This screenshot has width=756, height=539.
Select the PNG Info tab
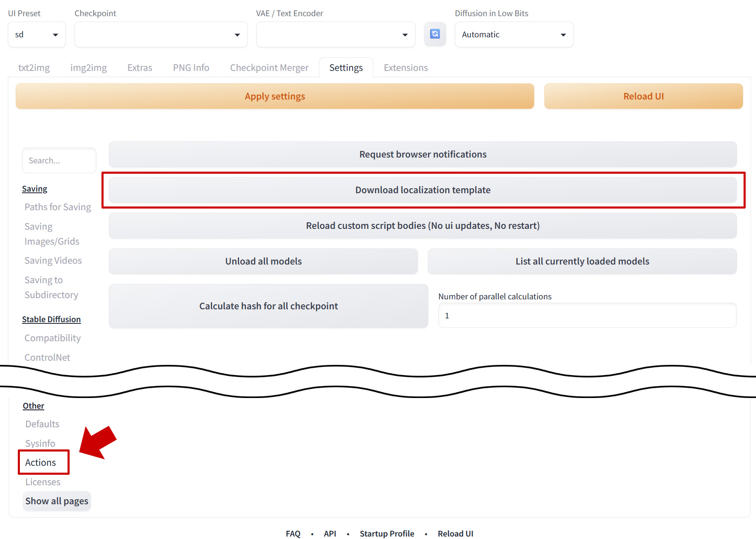(191, 68)
